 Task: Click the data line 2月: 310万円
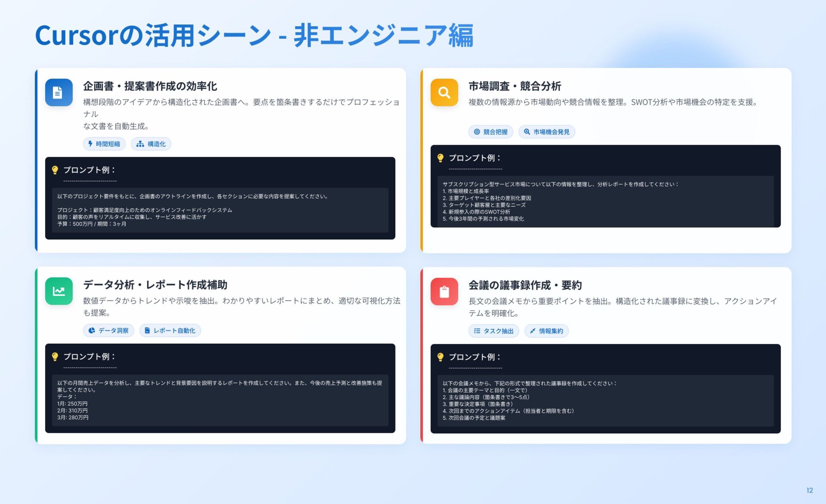(72, 411)
